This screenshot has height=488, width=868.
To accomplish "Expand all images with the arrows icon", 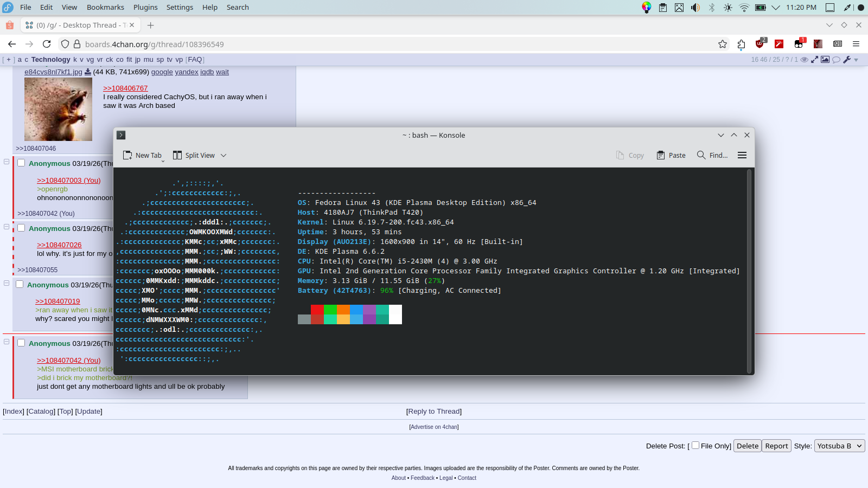I will pos(814,60).
